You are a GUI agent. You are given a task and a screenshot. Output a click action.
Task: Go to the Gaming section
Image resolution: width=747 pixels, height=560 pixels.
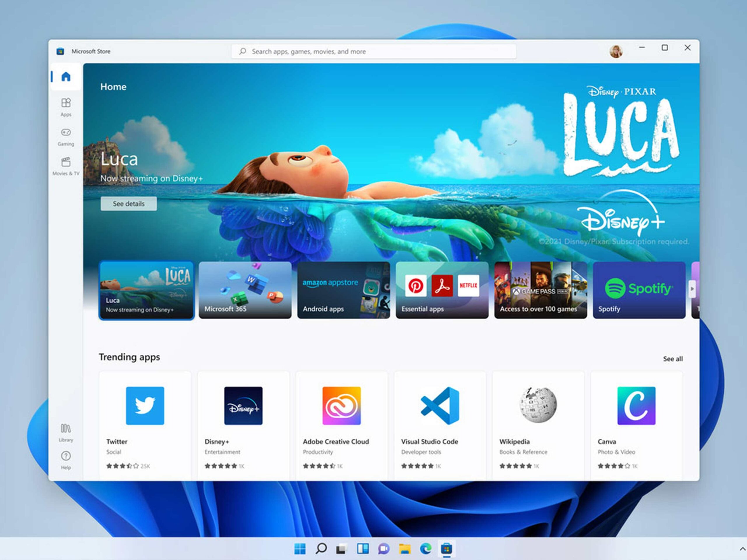[66, 136]
